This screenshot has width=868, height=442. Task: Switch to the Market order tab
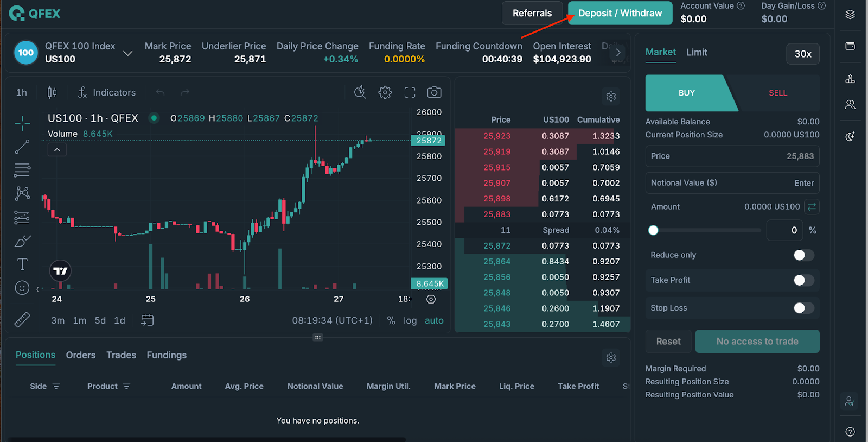coord(660,52)
